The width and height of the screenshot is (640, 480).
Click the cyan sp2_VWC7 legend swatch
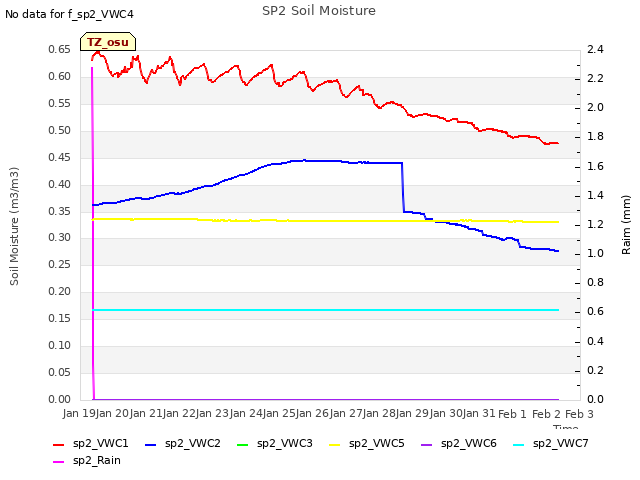coord(518,444)
